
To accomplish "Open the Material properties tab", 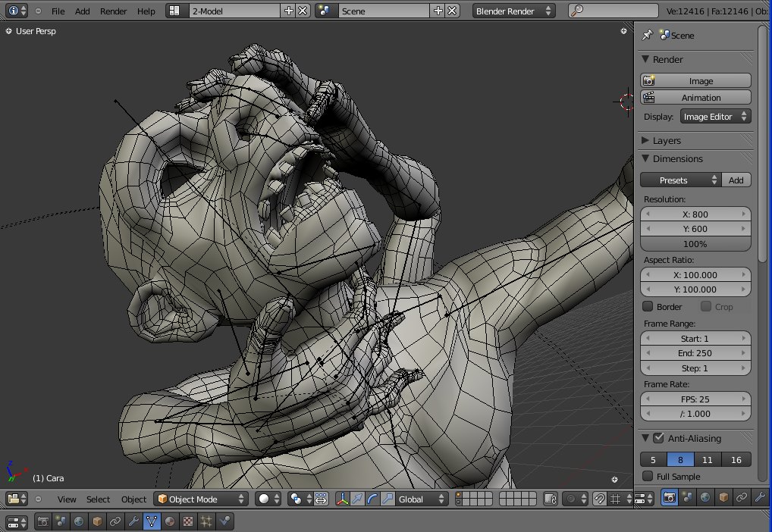I will point(169,521).
